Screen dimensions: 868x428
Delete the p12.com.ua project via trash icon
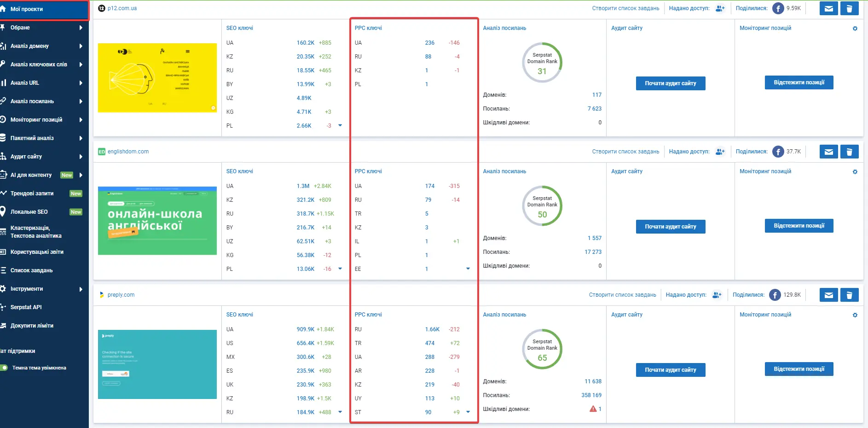pyautogui.click(x=850, y=8)
